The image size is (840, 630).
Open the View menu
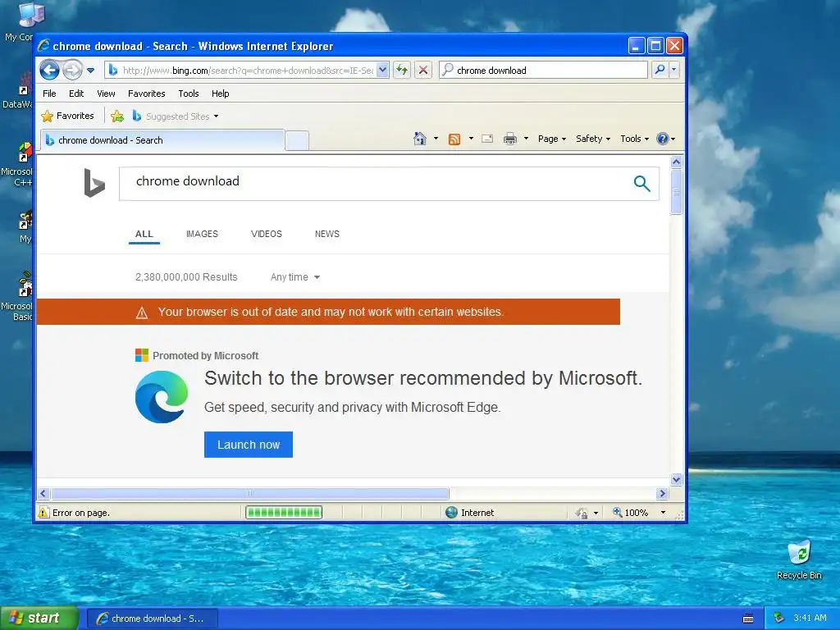[x=106, y=94]
